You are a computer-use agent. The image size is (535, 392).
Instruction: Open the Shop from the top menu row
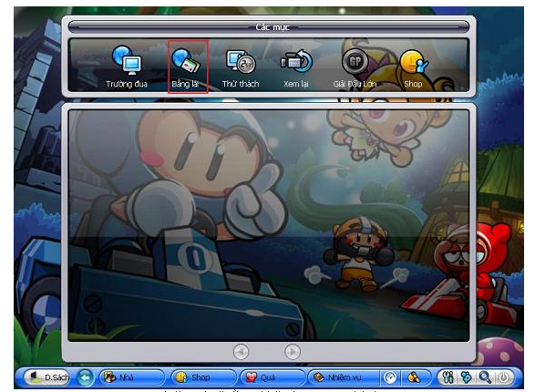coord(414,67)
